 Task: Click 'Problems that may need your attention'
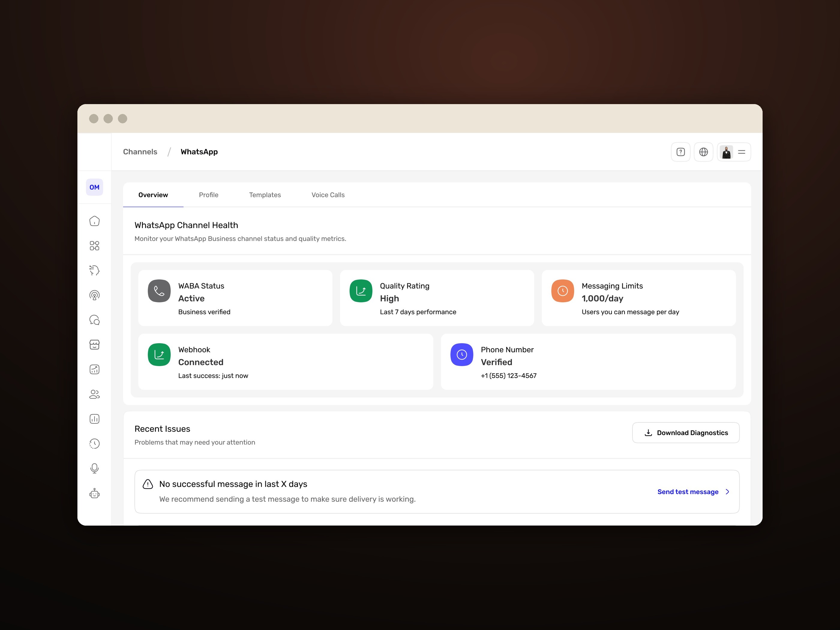tap(195, 442)
